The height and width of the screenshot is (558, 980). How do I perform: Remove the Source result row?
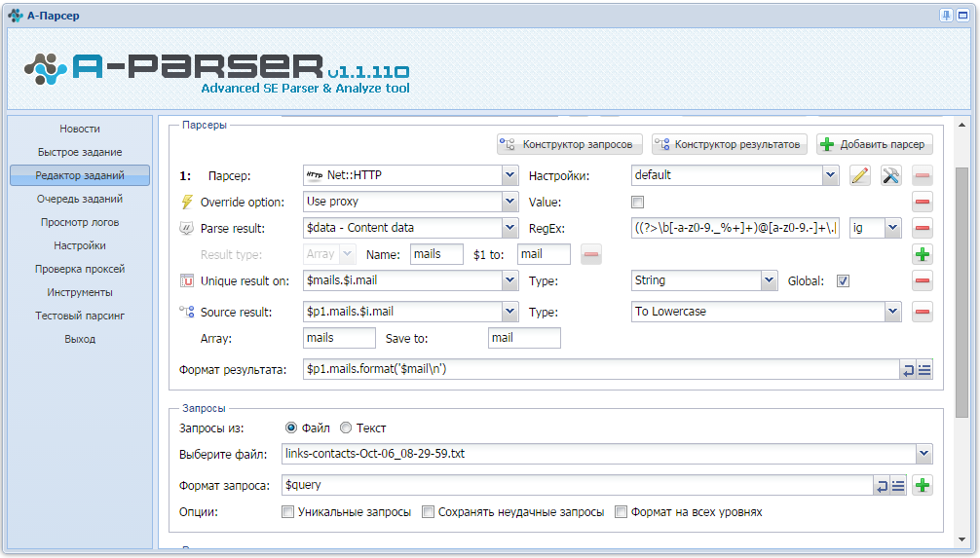click(922, 312)
